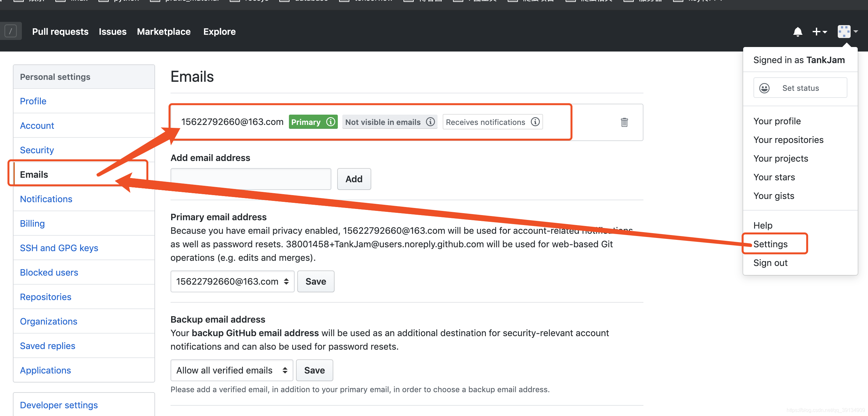Image resolution: width=868 pixels, height=416 pixels.
Task: Open the Applications settings page
Action: click(x=84, y=370)
